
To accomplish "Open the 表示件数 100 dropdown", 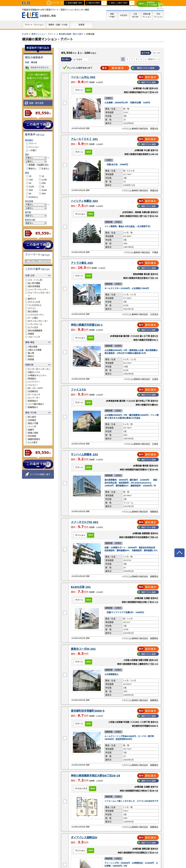I will 156,53.
